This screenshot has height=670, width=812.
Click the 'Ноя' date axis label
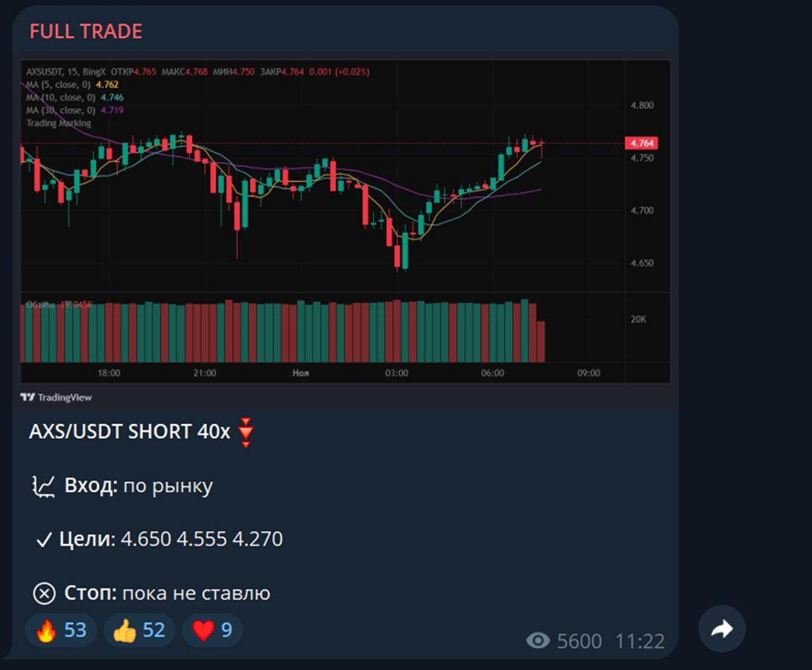click(x=301, y=373)
